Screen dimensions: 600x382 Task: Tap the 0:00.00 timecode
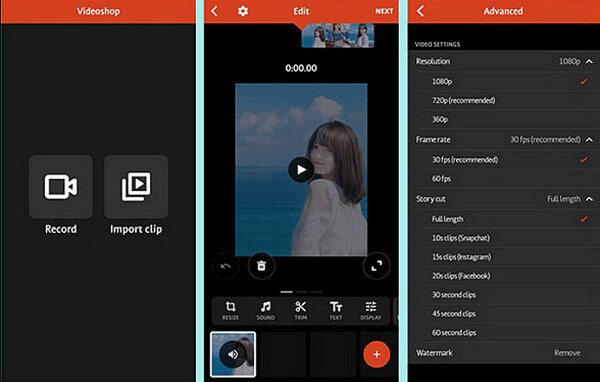coord(301,68)
